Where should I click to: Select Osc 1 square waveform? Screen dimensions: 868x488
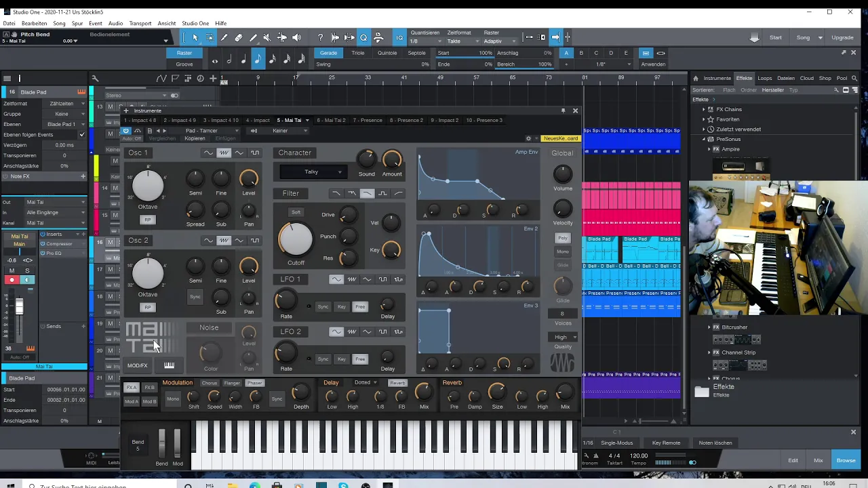[x=255, y=153]
